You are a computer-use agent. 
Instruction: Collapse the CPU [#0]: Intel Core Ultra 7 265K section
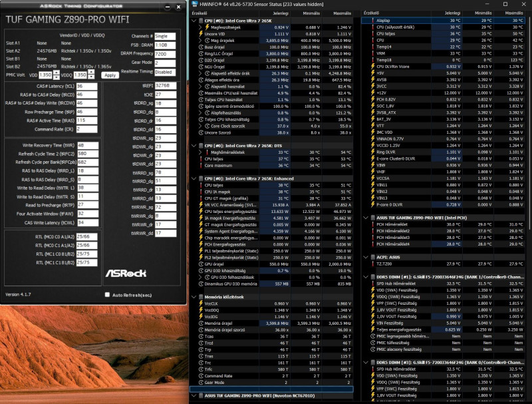[194, 21]
